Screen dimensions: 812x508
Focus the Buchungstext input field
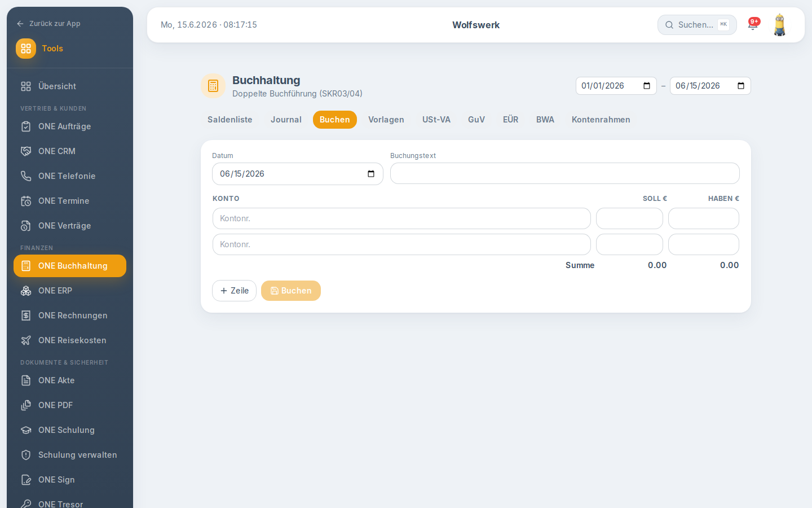tap(565, 173)
